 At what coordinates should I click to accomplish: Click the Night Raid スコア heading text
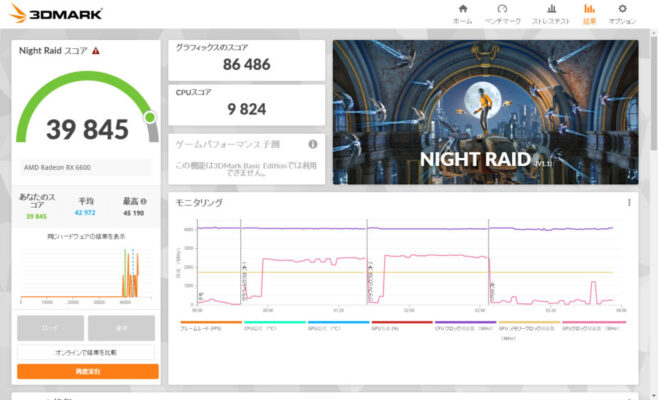coord(53,51)
